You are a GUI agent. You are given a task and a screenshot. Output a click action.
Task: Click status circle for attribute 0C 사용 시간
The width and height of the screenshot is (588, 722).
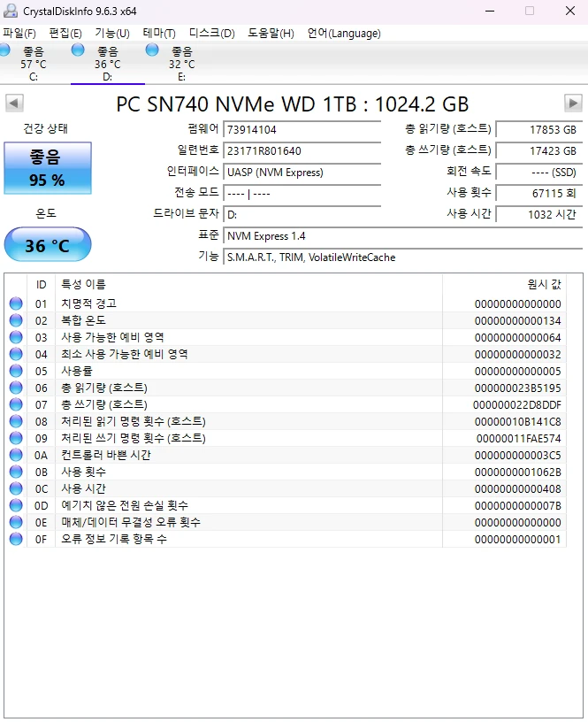pyautogui.click(x=16, y=488)
